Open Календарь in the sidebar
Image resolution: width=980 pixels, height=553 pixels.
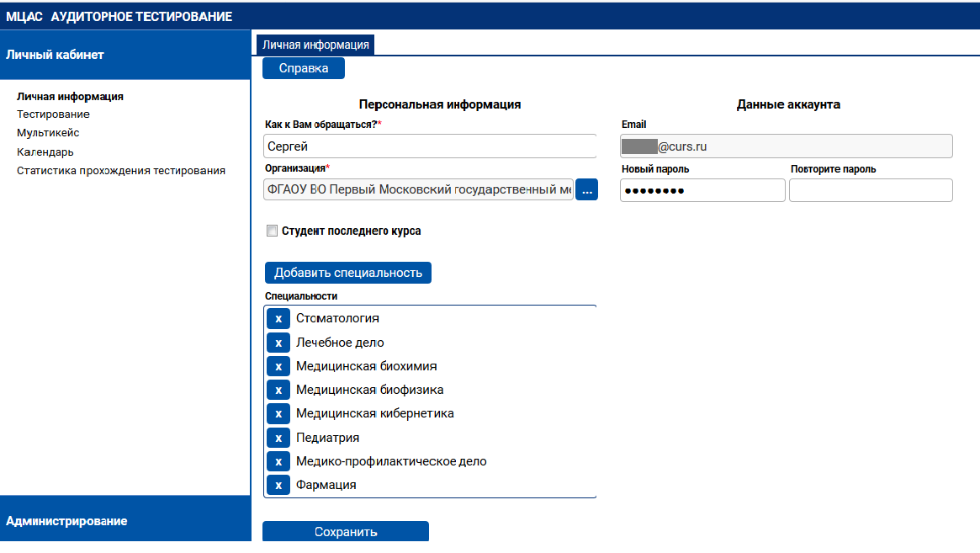click(45, 152)
